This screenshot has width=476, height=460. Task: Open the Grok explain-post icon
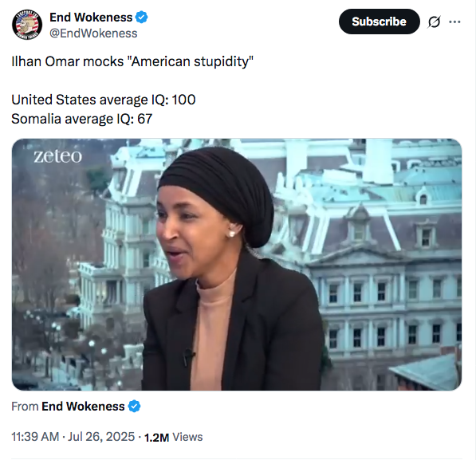click(x=434, y=22)
